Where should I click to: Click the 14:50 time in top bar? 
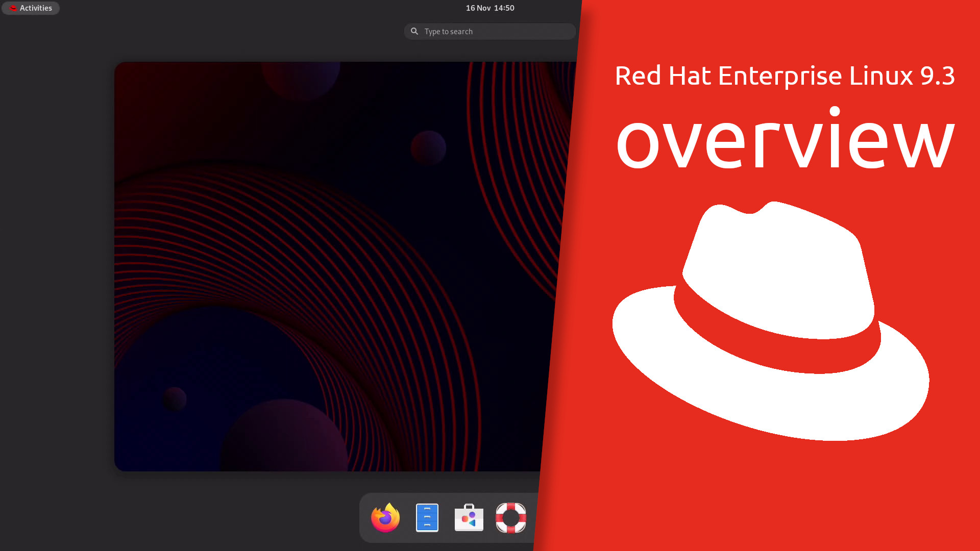click(504, 8)
